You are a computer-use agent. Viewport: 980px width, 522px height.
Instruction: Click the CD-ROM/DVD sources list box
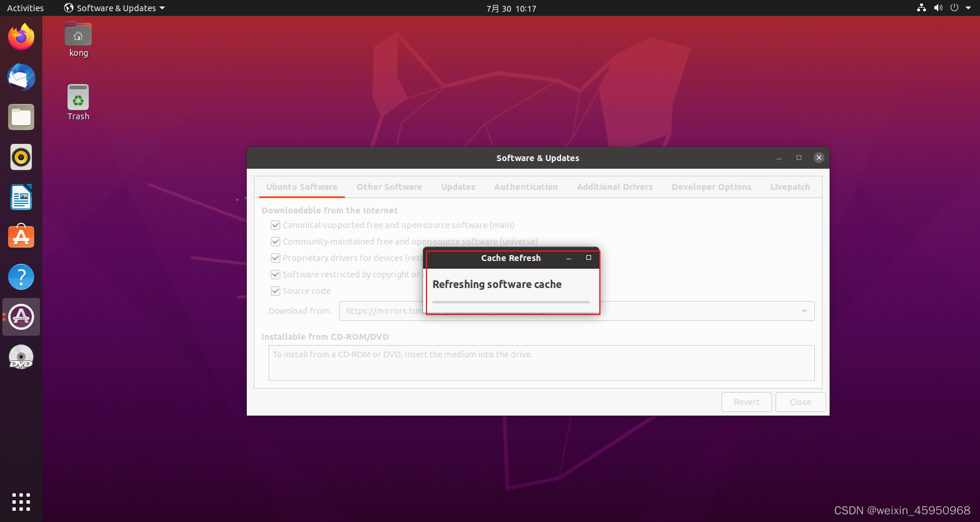click(542, 363)
